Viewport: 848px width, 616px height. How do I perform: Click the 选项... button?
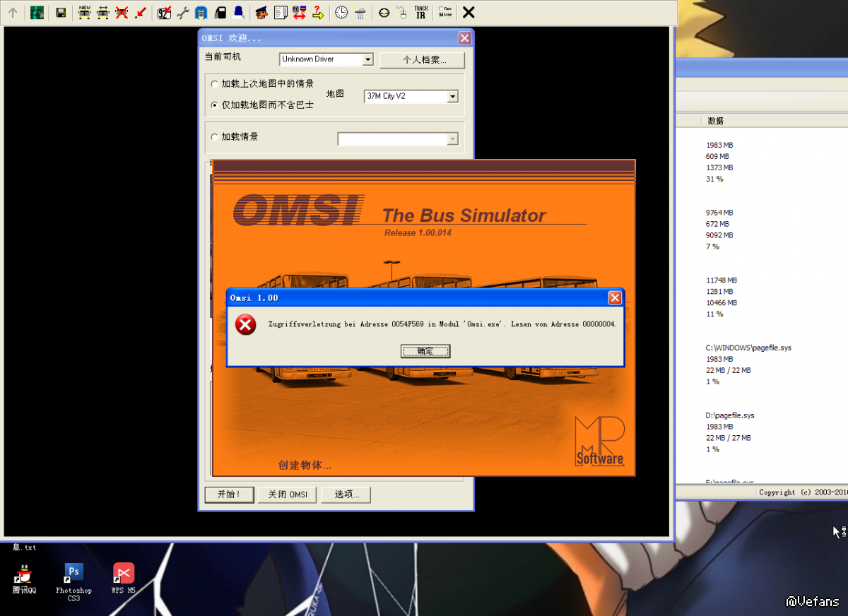click(346, 494)
